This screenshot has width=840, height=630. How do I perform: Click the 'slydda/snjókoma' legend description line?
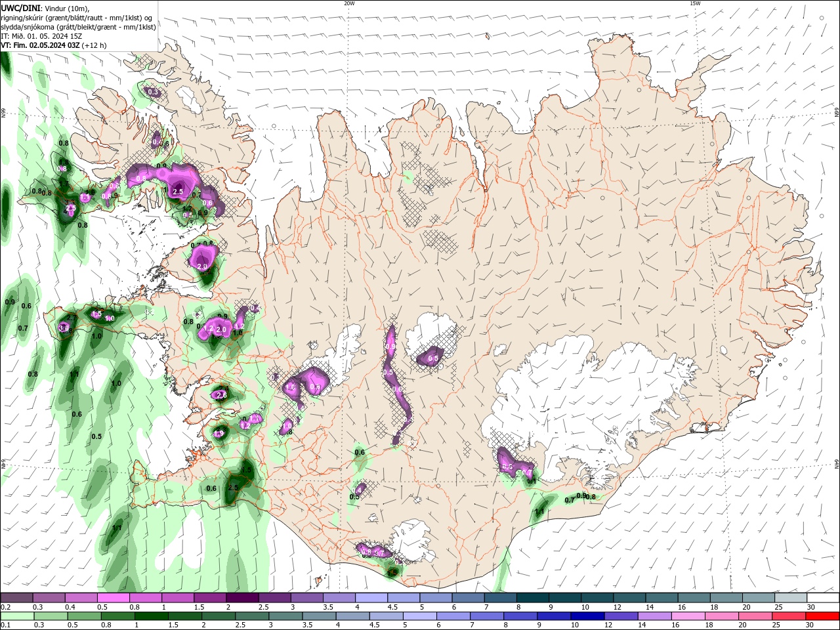tap(79, 27)
